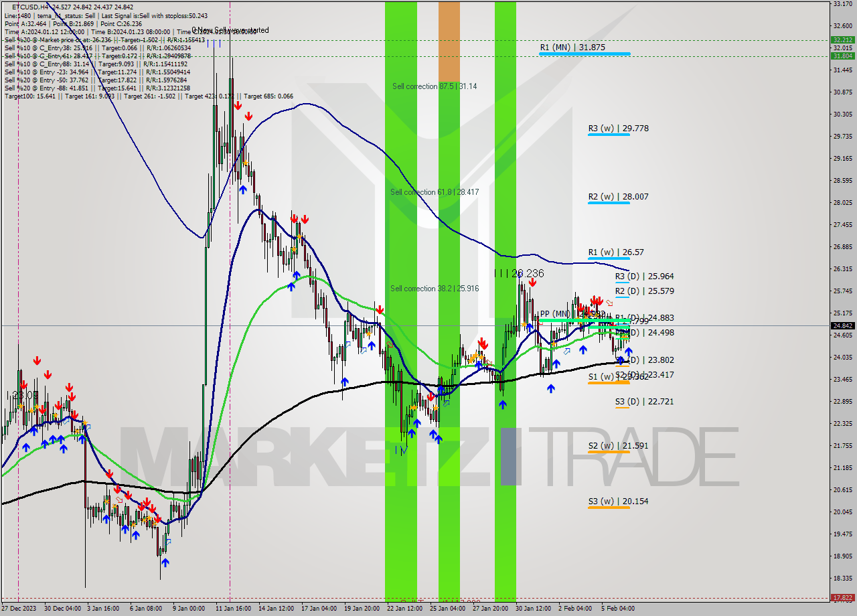
Task: Click the 'R3 (D) | 25.964' daily label
Action: pyautogui.click(x=644, y=276)
